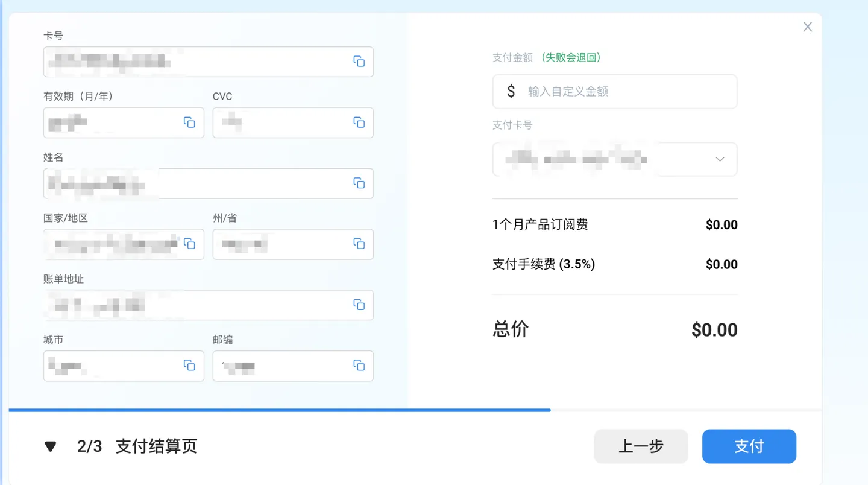Copy the 城市 city value
Image resolution: width=868 pixels, height=485 pixels.
(x=190, y=366)
